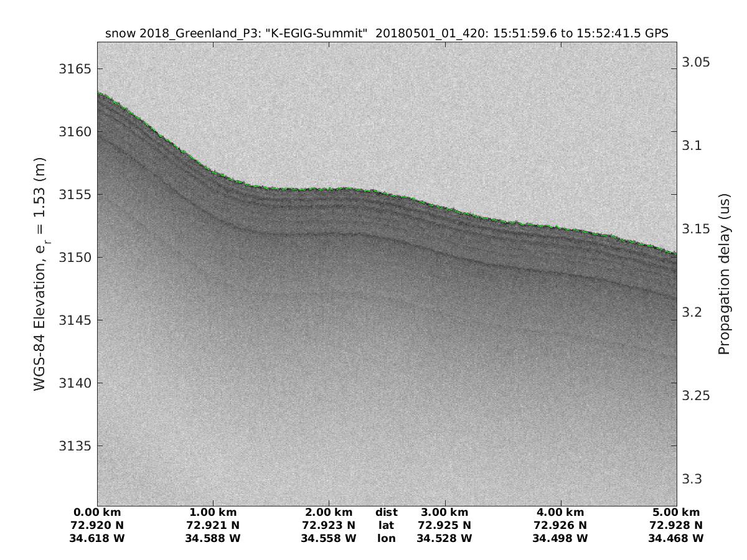The height and width of the screenshot is (560, 747).
Task: Click the 4.00 km distance label
Action: [x=560, y=512]
